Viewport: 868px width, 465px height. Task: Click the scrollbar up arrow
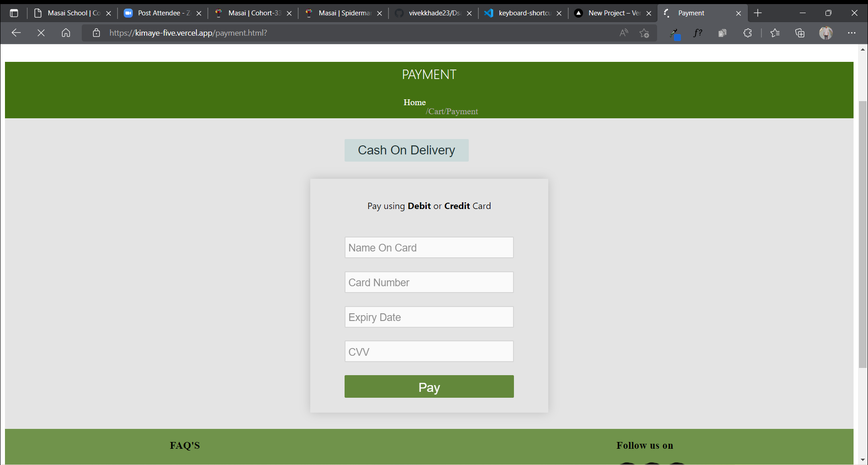(x=863, y=49)
